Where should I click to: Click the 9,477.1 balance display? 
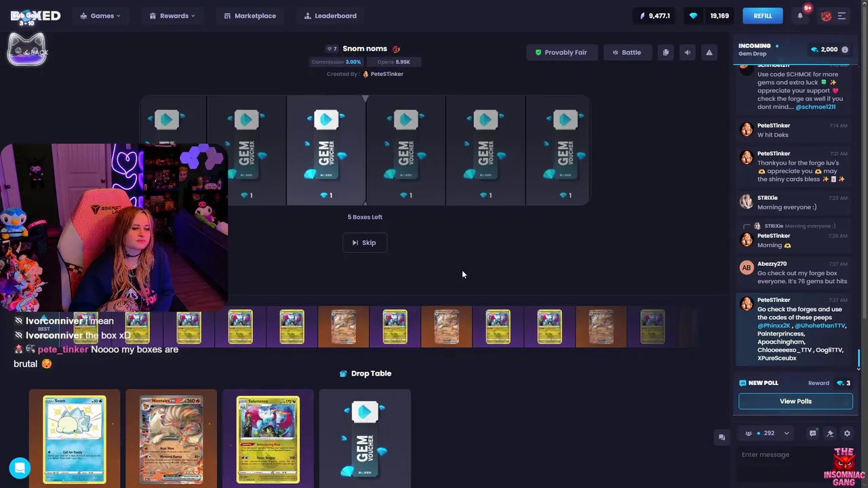tap(655, 16)
